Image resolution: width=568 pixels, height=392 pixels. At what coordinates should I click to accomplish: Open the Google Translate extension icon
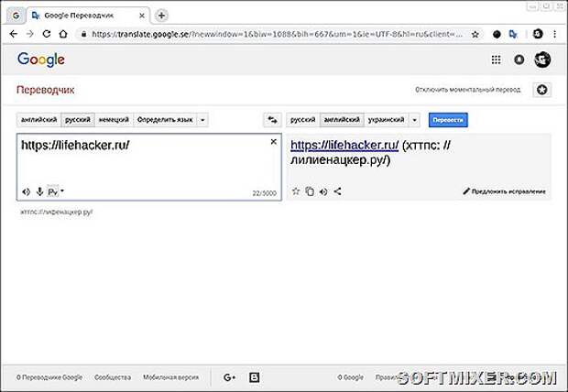pyautogui.click(x=513, y=35)
